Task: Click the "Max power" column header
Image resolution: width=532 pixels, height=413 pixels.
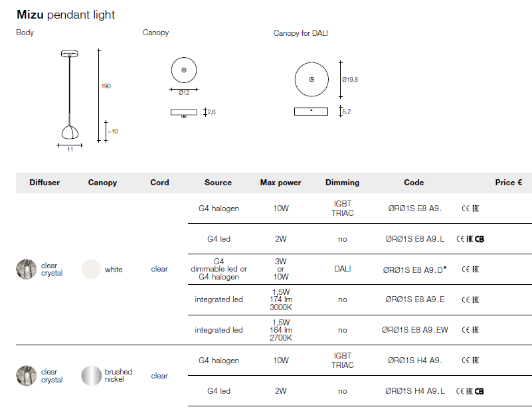Action: (280, 183)
